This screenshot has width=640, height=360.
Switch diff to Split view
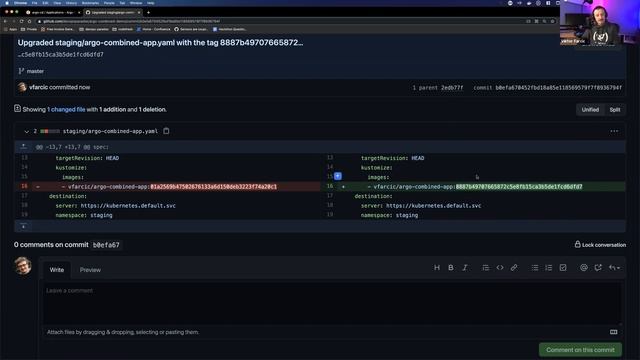click(x=615, y=109)
